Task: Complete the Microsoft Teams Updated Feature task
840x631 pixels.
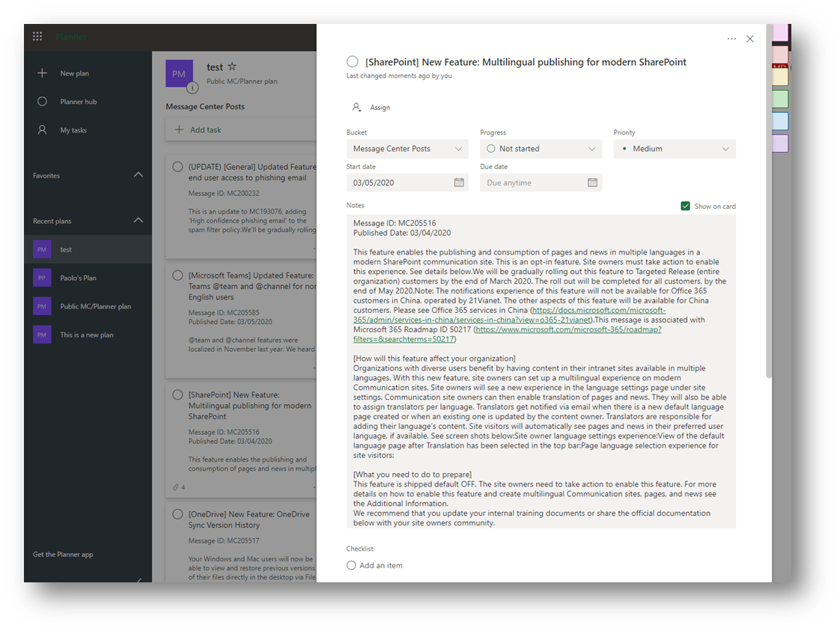Action: pos(177,275)
